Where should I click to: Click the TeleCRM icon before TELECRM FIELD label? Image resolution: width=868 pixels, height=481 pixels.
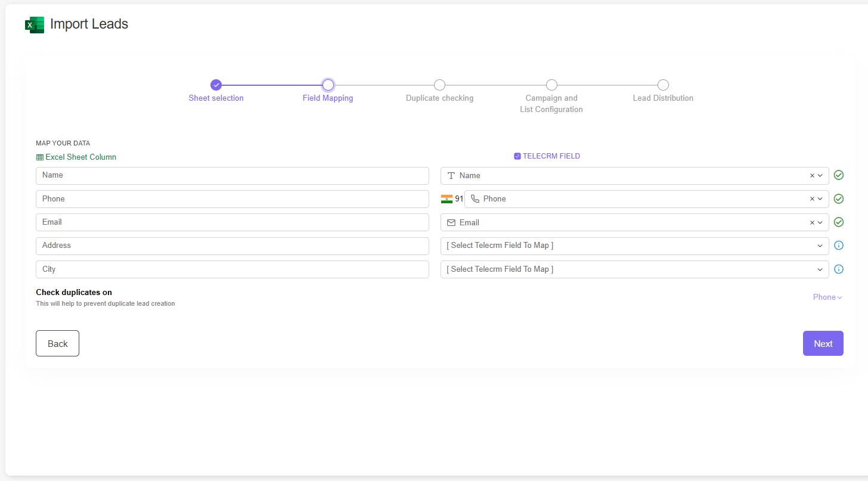point(516,156)
